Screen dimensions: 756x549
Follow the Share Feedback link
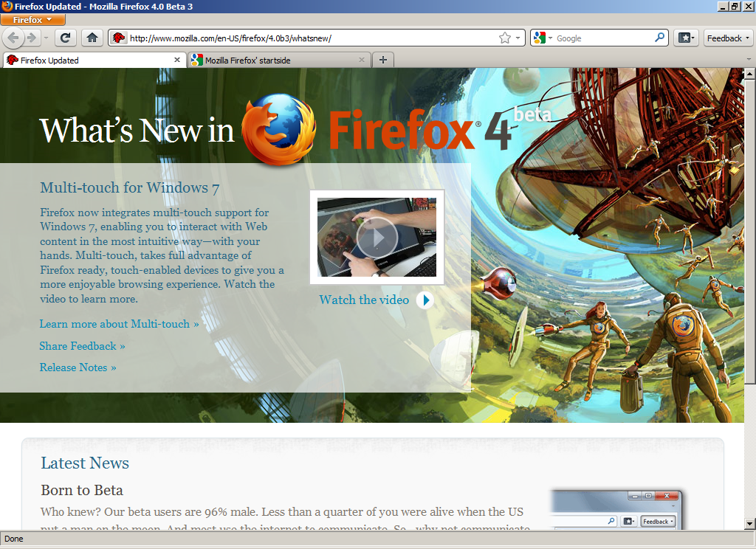click(x=82, y=346)
